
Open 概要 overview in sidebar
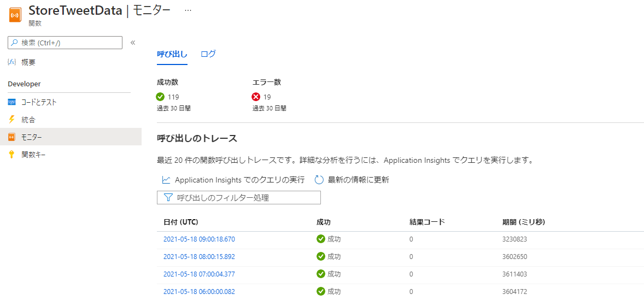point(28,62)
